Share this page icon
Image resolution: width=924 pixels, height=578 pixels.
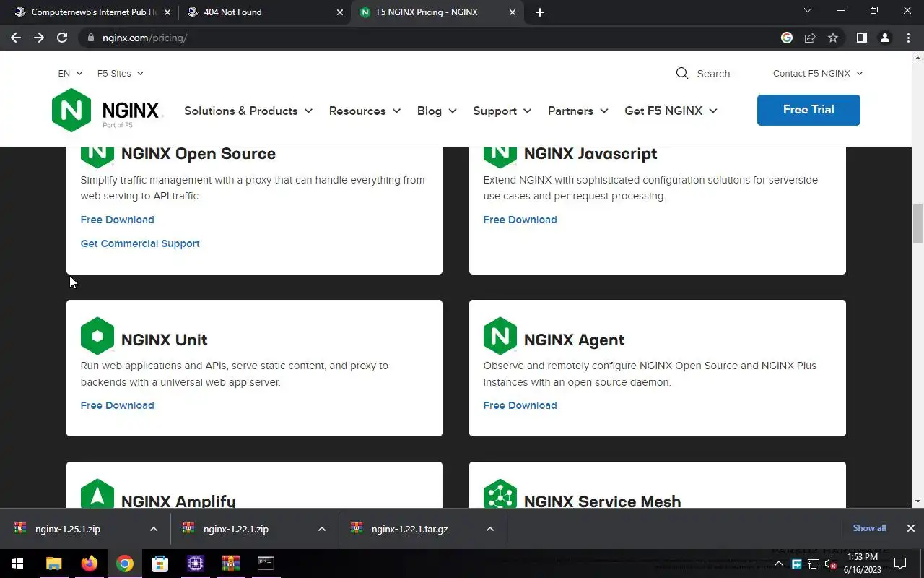810,38
